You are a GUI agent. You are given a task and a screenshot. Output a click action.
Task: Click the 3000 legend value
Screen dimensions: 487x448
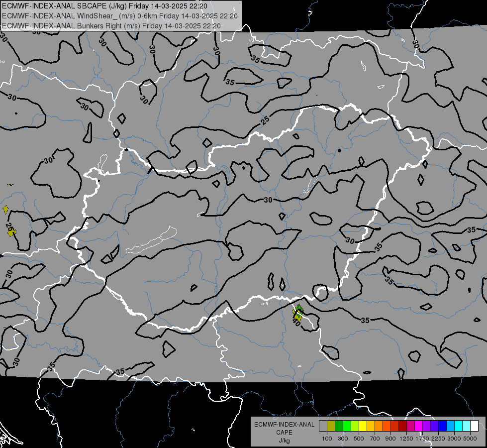click(454, 439)
